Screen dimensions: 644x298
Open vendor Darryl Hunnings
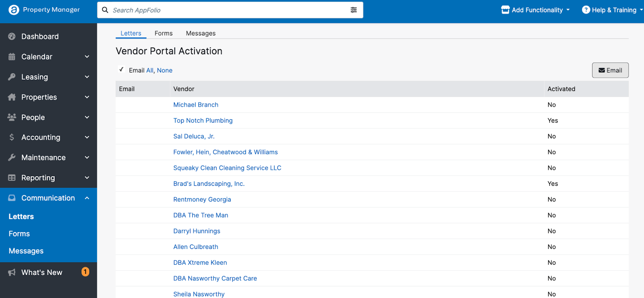(x=197, y=231)
